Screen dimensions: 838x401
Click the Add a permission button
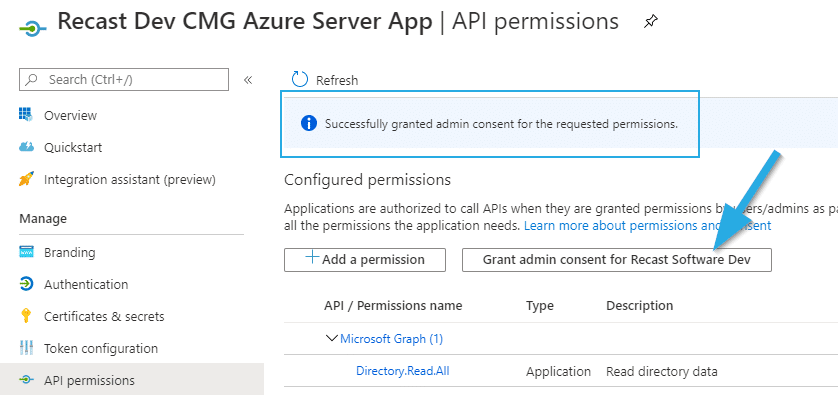tap(363, 259)
